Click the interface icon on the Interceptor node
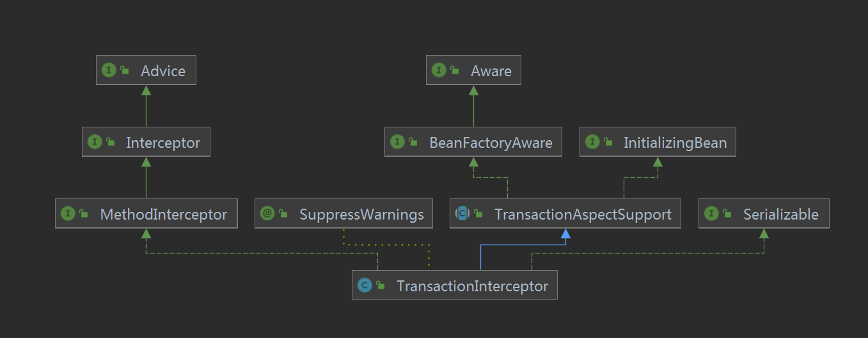This screenshot has height=338, width=868. [95, 142]
